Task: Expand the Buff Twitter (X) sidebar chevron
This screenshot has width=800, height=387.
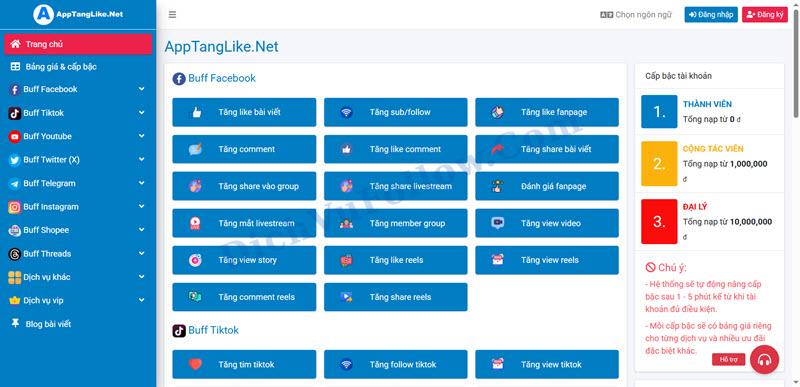Action: coord(141,160)
